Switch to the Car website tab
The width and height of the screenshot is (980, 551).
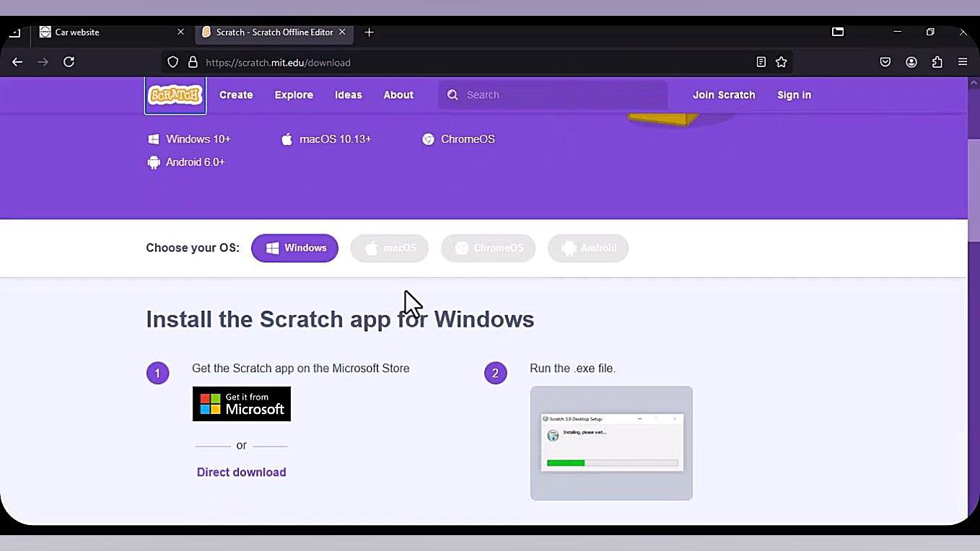coord(112,32)
